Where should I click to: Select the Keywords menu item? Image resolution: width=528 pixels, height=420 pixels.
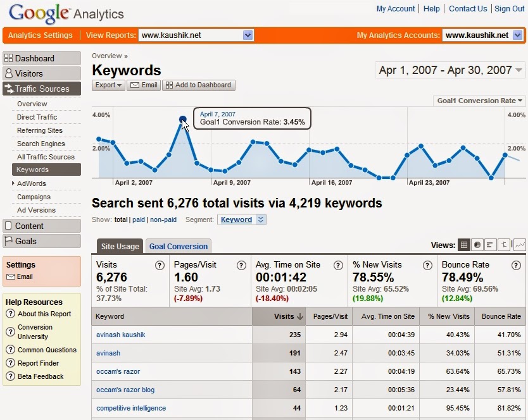coord(46,170)
